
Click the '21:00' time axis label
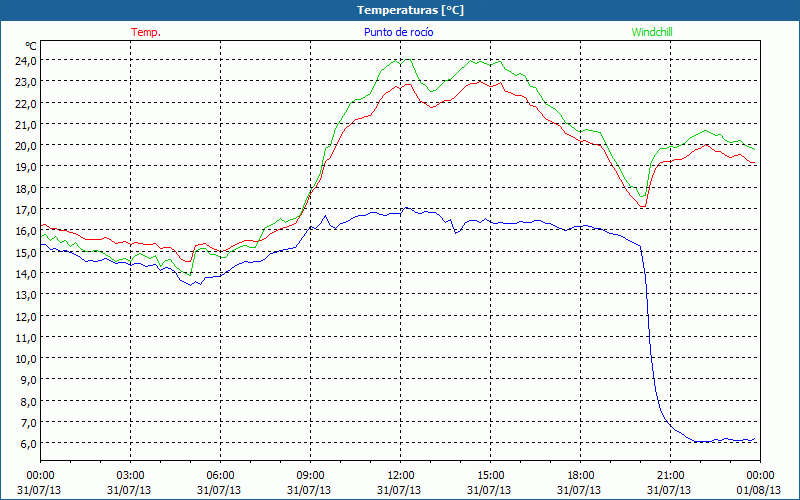click(x=670, y=476)
